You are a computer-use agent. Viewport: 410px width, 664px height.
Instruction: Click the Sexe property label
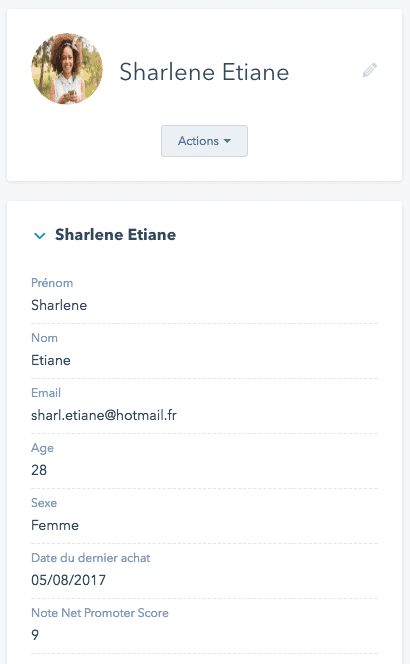click(x=44, y=503)
